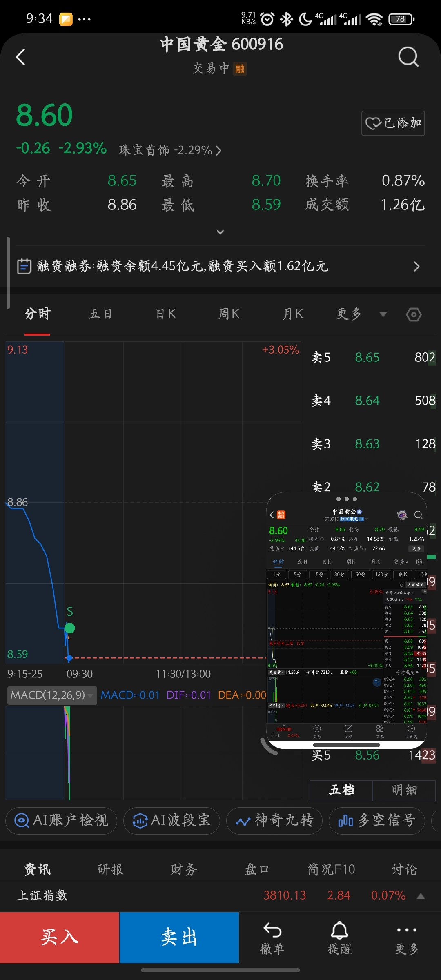Tap the back arrow beside 中国黄金 600916
Viewport: 441px width, 980px height.
20,57
